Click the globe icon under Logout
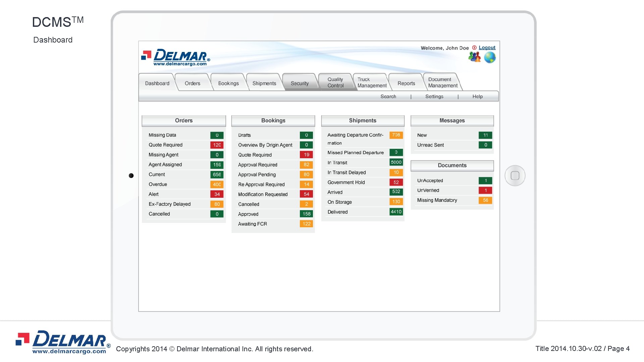 (x=490, y=58)
